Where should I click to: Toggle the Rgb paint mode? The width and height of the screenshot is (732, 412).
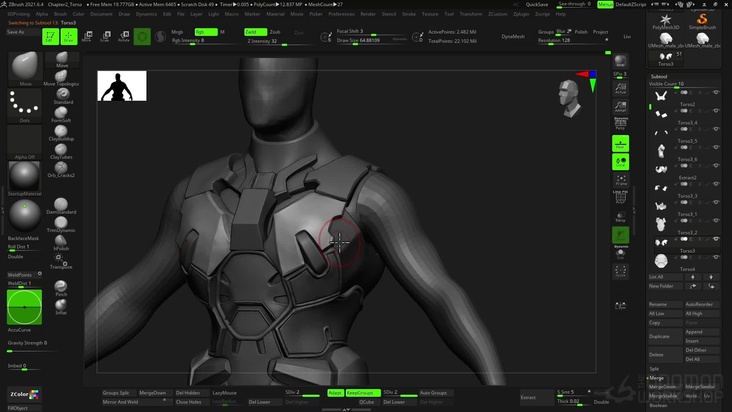pyautogui.click(x=206, y=32)
